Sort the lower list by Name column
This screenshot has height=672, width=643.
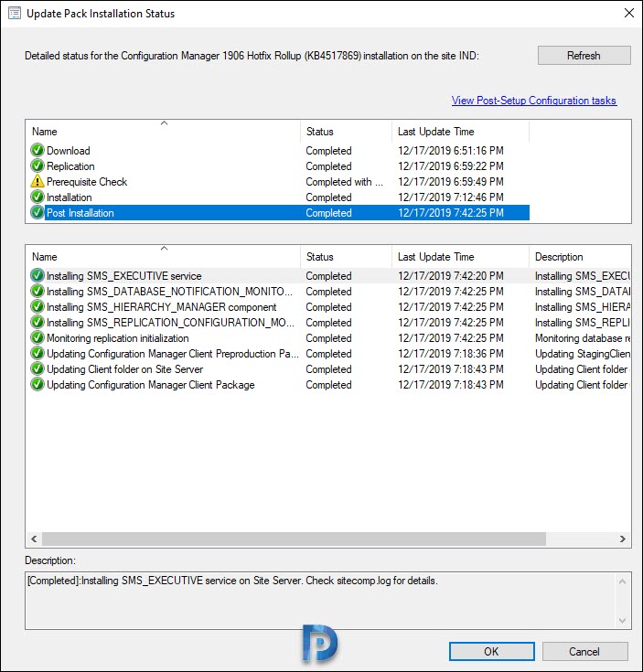164,256
